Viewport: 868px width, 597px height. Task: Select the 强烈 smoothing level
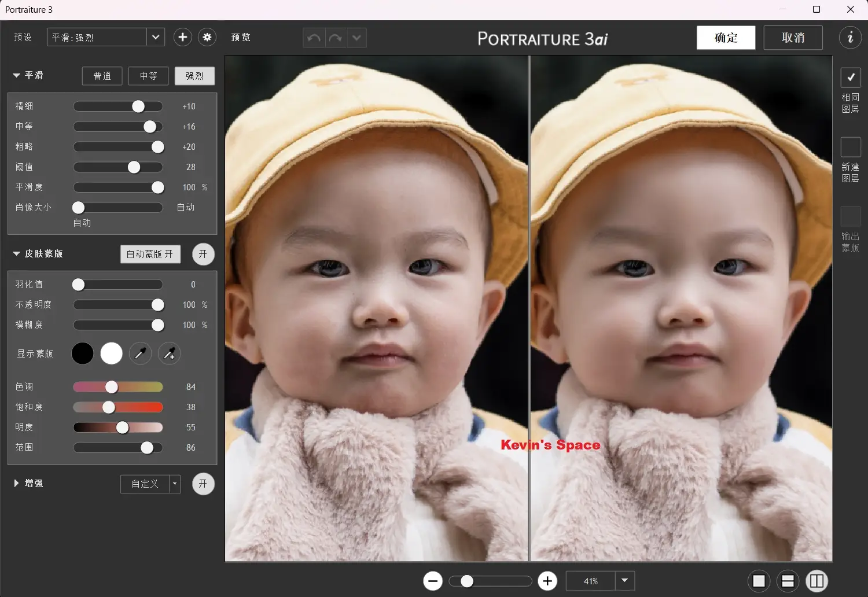coord(195,76)
